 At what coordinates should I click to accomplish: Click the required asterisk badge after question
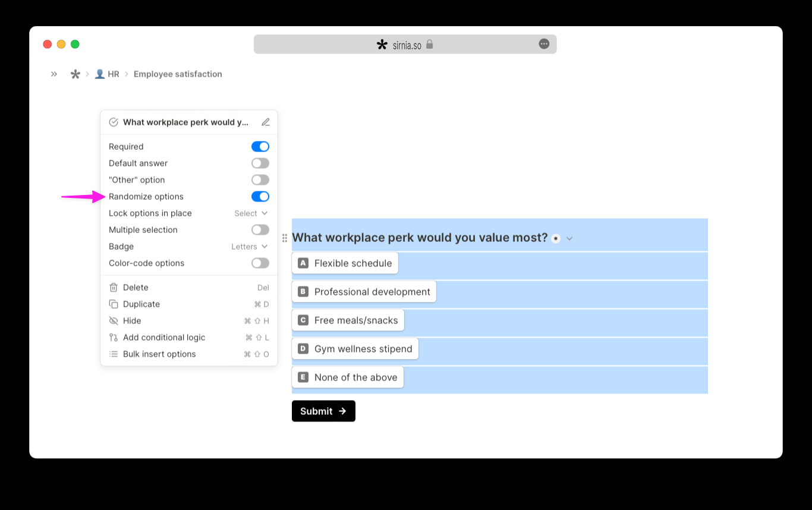tap(556, 238)
